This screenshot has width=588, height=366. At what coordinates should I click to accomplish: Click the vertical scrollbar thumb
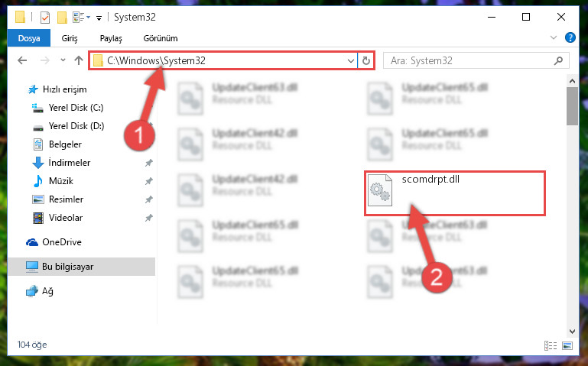click(x=572, y=106)
